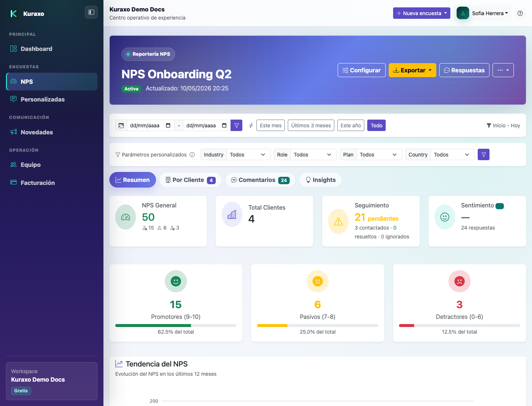Screen dimensions: 532x406
Task: Open the end date calendar picker icon
Action: click(224, 125)
